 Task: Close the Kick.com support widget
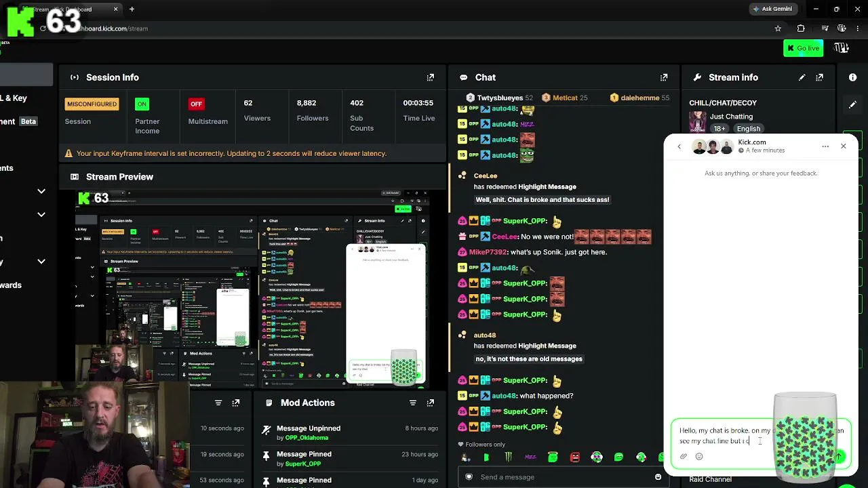coord(844,146)
